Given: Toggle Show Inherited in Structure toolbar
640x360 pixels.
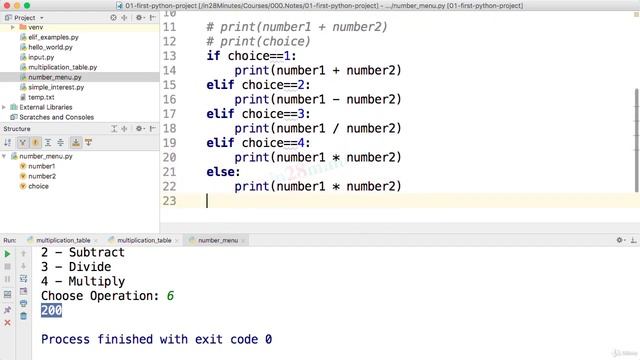Looking at the screenshot, I should pyautogui.click(x=22, y=142).
